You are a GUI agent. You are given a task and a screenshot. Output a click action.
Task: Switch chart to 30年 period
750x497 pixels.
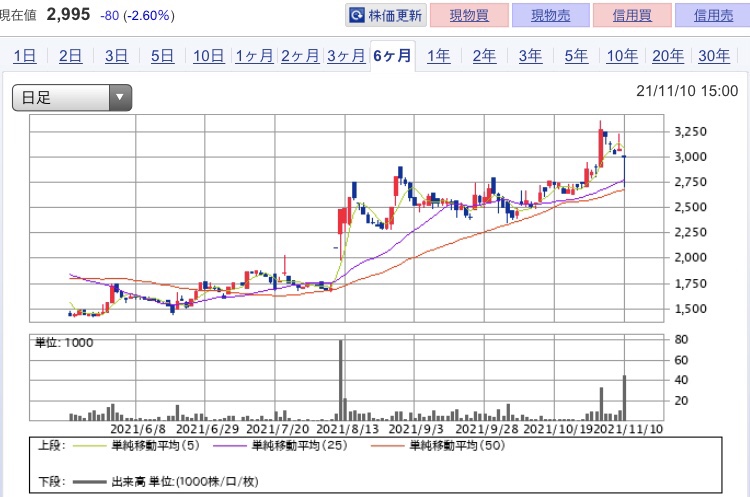click(x=714, y=56)
